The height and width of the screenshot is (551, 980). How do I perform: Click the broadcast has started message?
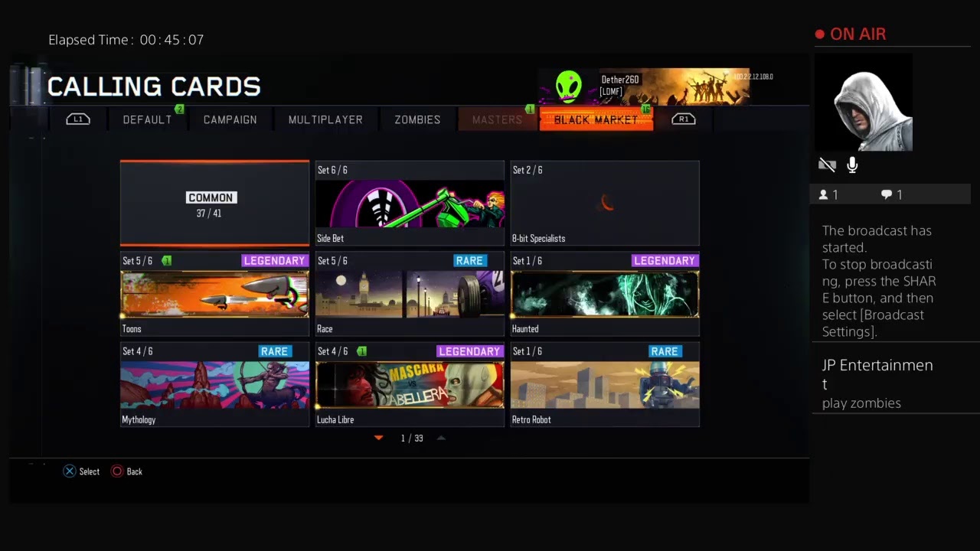[879, 281]
